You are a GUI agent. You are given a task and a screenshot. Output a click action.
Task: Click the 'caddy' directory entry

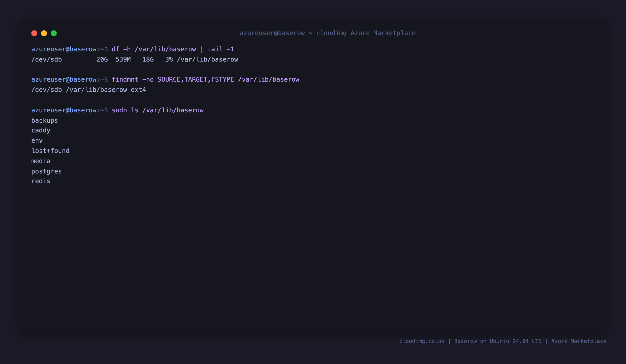[x=41, y=130]
